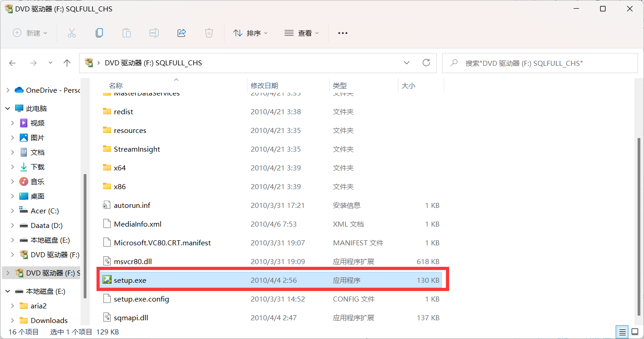Click the Cut scissors icon in toolbar
Screen dimensions: 644x339
pos(72,33)
